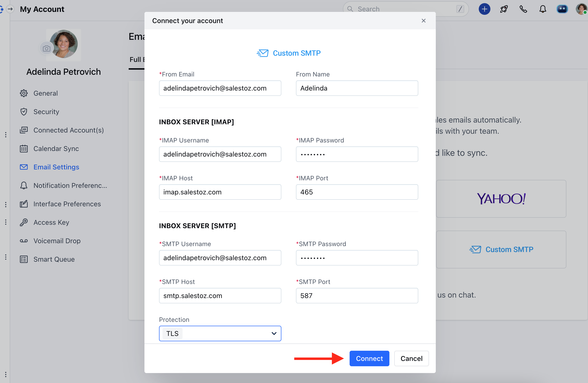Open the Protection TLS dropdown

click(220, 333)
